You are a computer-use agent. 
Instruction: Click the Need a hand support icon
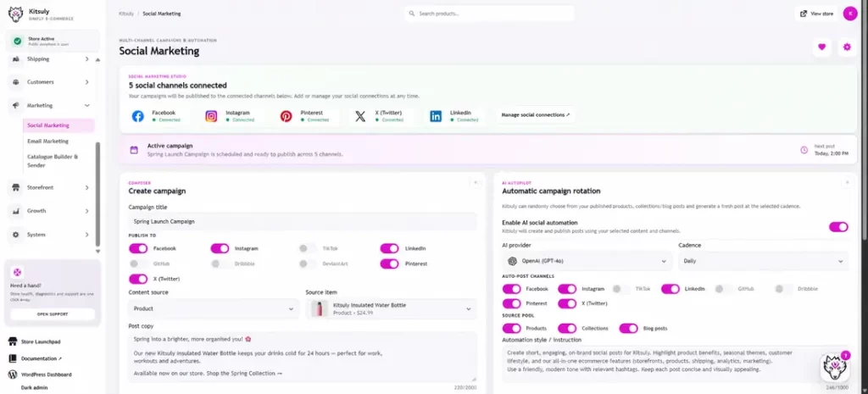click(x=17, y=272)
